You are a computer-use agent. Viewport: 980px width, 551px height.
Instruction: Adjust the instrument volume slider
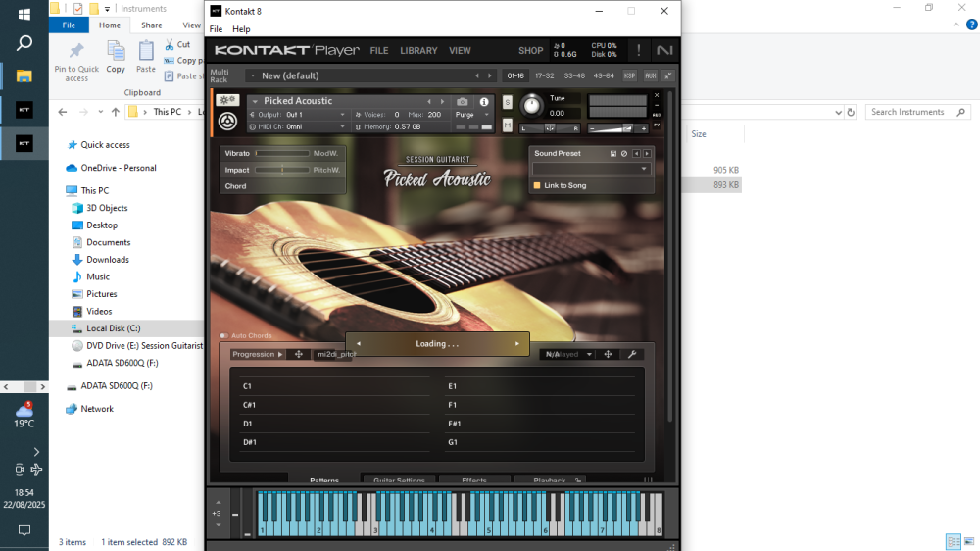(617, 128)
